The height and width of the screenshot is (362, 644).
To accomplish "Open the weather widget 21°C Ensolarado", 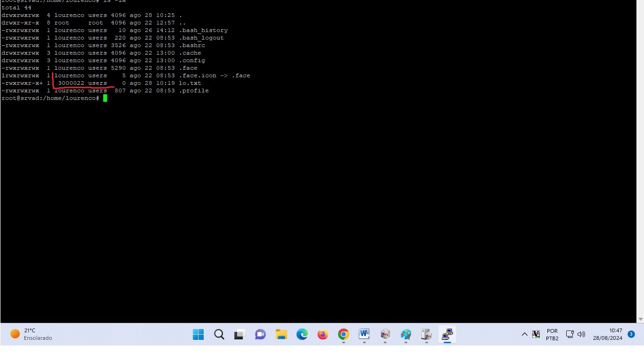I will [31, 334].
